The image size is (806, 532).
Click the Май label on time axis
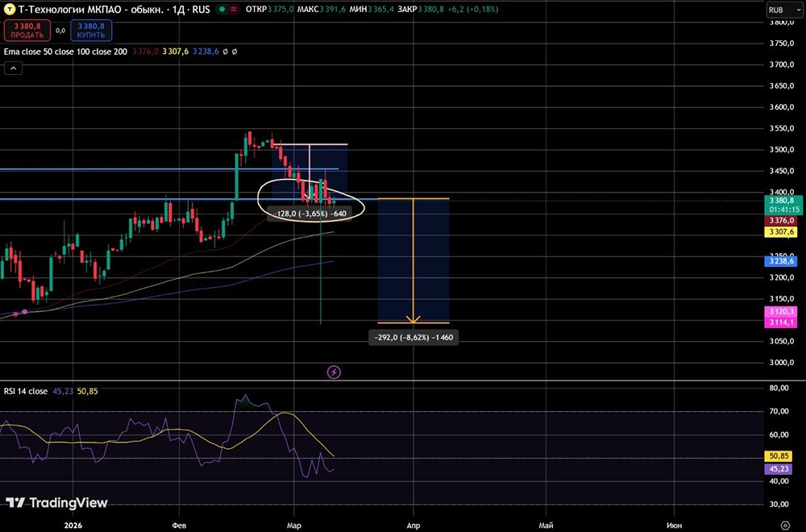pyautogui.click(x=546, y=526)
